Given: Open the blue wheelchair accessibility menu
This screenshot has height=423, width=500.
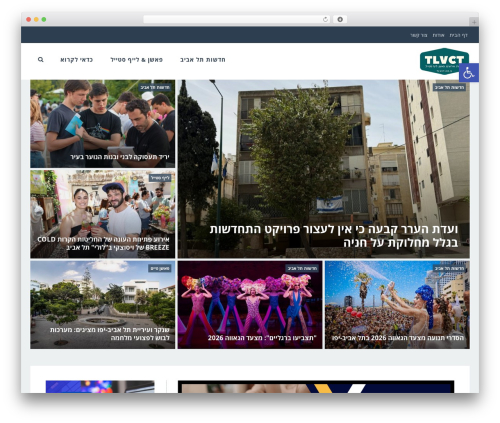Looking at the screenshot, I should pyautogui.click(x=469, y=72).
